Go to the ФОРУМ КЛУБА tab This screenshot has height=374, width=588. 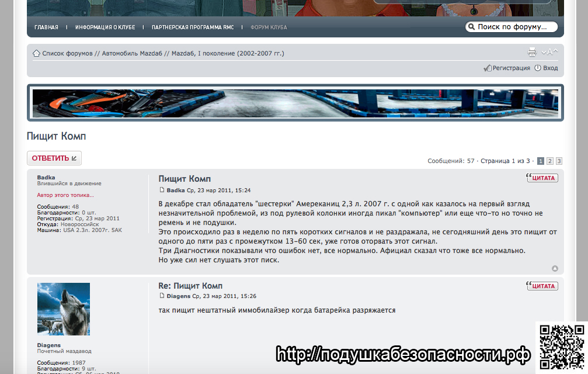tap(269, 27)
